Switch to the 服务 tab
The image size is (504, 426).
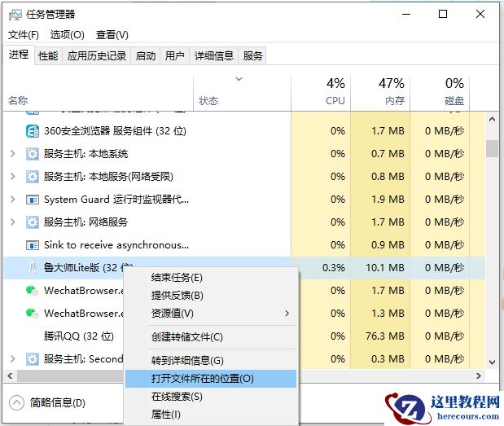(x=253, y=56)
